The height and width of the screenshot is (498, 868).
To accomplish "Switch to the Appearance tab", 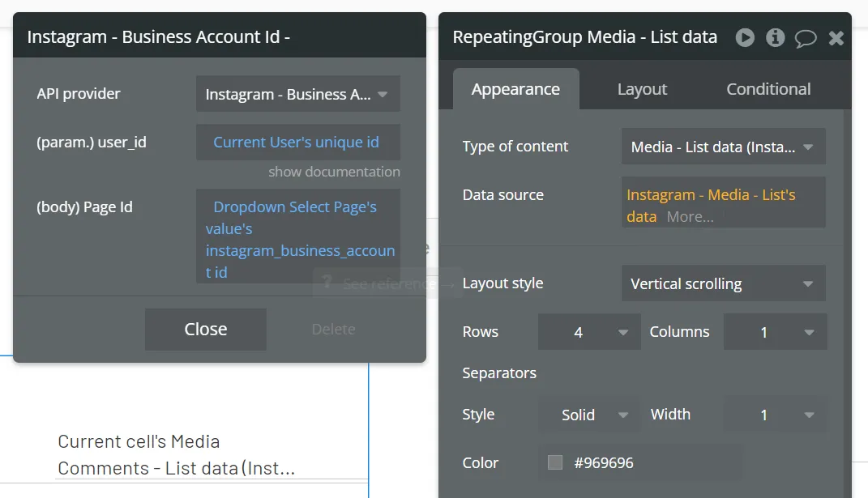I will [516, 89].
